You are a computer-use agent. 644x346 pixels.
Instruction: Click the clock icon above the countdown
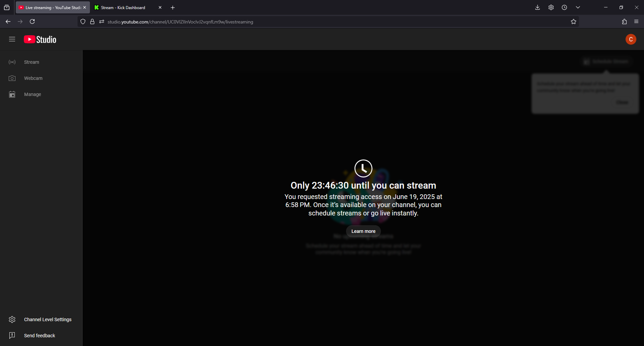(363, 168)
